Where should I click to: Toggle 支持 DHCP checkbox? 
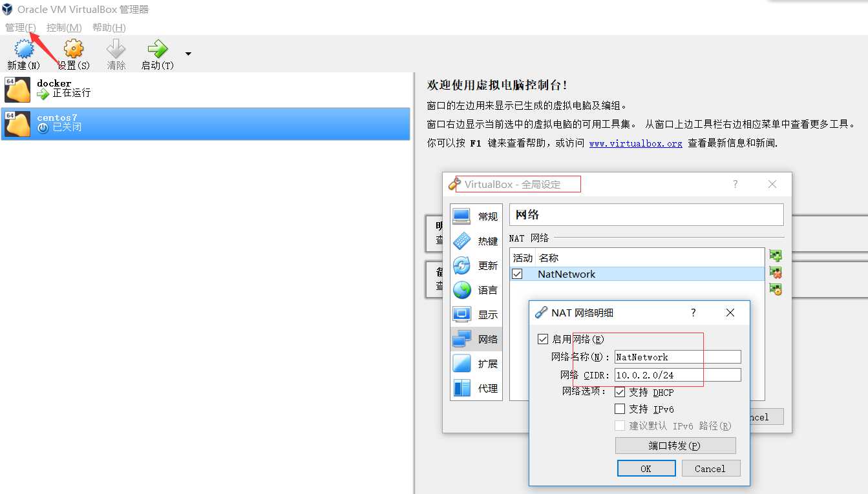[x=620, y=392]
